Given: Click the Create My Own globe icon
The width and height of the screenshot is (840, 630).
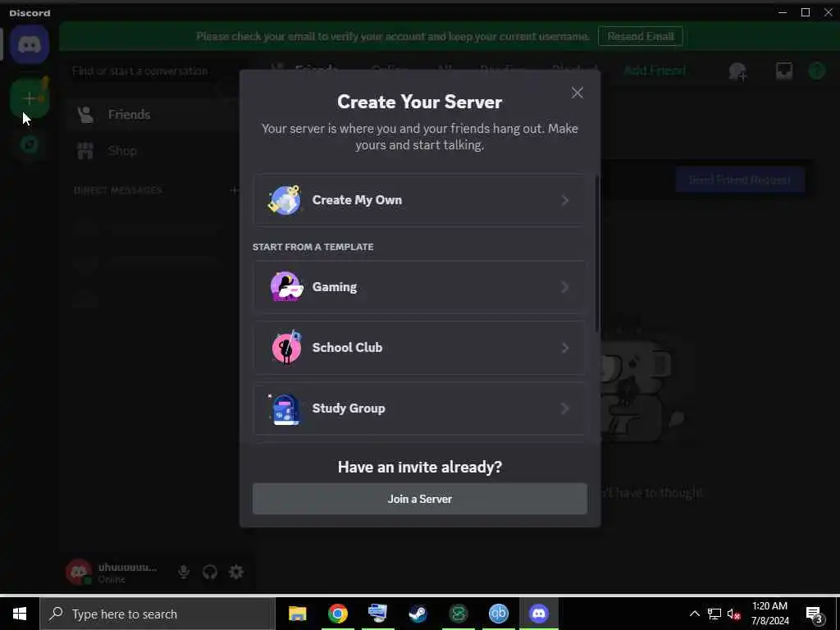Looking at the screenshot, I should 285,200.
